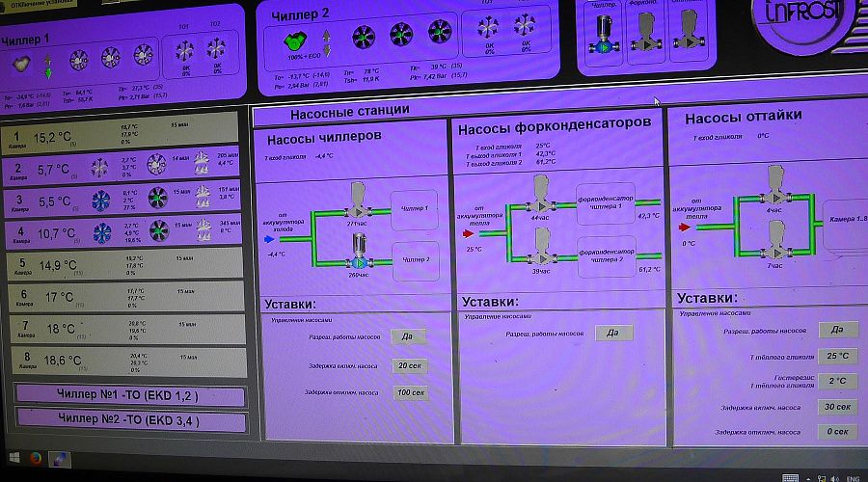Select Камера 3 temperature 5,5 °C
Image resolution: width=868 pixels, height=482 pixels.
[54, 202]
